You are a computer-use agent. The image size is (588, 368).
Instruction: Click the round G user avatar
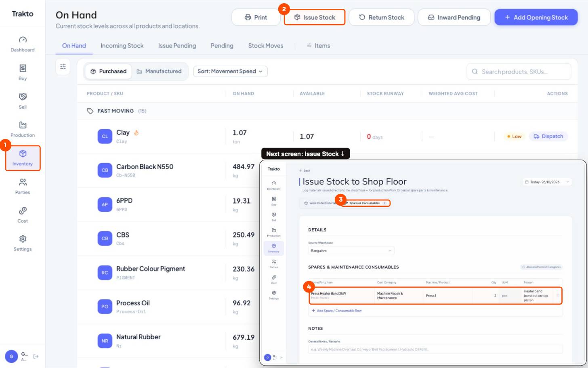coord(11,356)
